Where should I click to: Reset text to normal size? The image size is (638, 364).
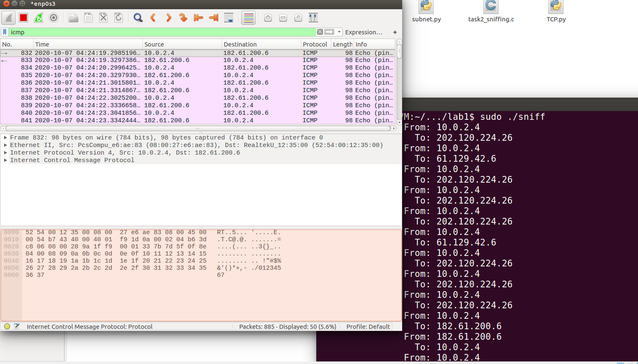[298, 18]
